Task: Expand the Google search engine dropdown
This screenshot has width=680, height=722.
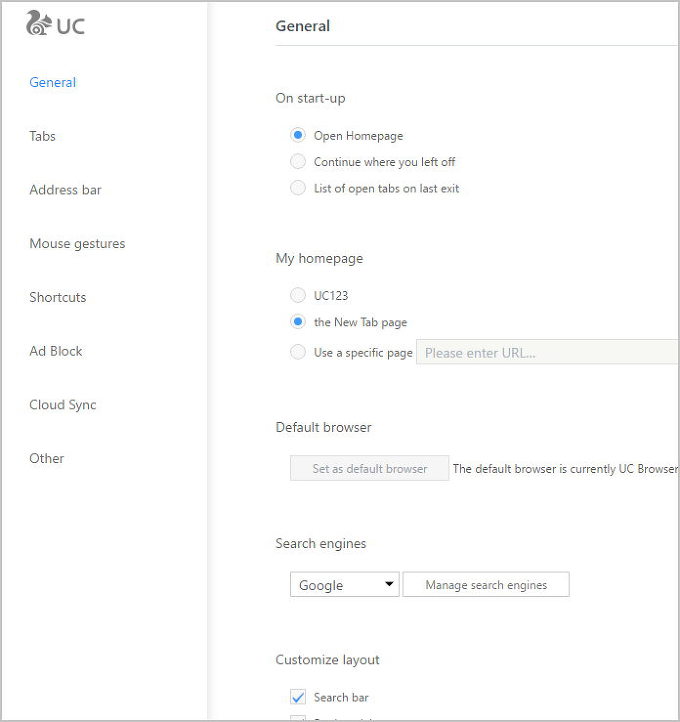Action: (344, 585)
